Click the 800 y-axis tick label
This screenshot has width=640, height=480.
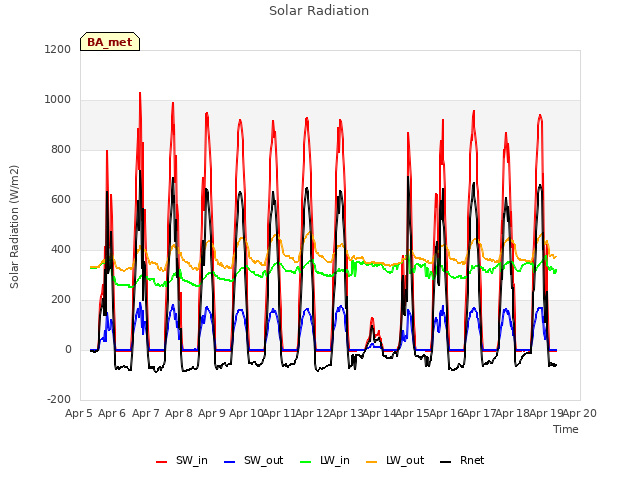point(61,149)
